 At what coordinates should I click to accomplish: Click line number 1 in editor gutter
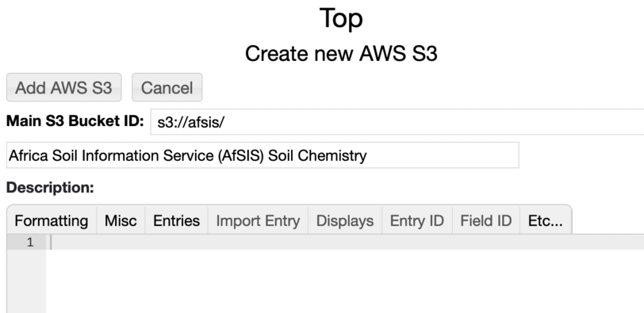point(30,242)
